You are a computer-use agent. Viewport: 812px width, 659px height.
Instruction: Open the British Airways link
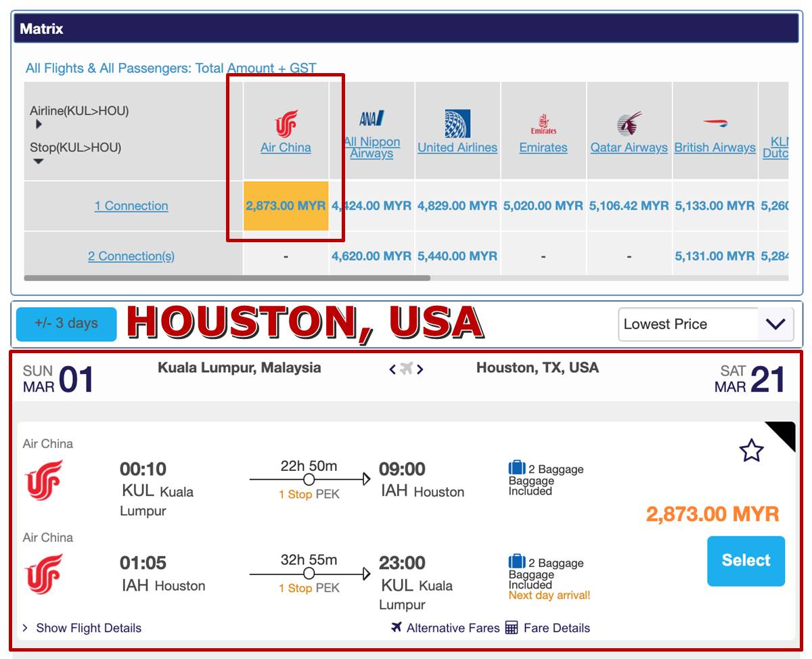715,147
